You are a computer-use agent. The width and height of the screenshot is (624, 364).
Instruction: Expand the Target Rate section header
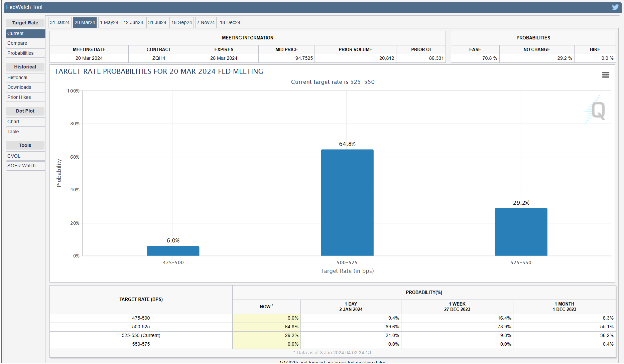(x=25, y=23)
